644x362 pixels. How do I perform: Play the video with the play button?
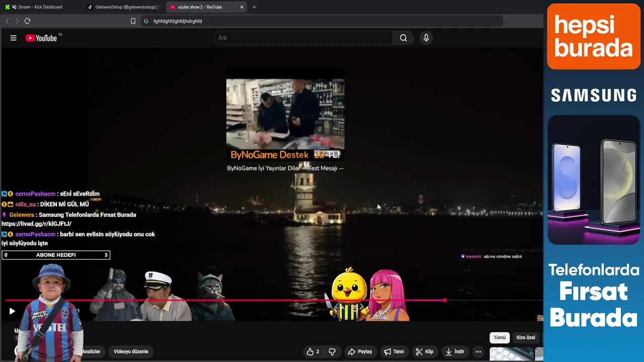(12, 311)
